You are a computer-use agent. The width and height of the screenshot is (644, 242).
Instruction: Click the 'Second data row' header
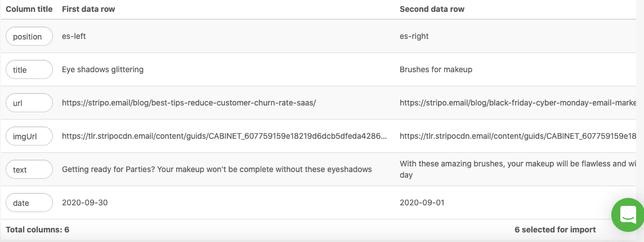click(x=432, y=9)
